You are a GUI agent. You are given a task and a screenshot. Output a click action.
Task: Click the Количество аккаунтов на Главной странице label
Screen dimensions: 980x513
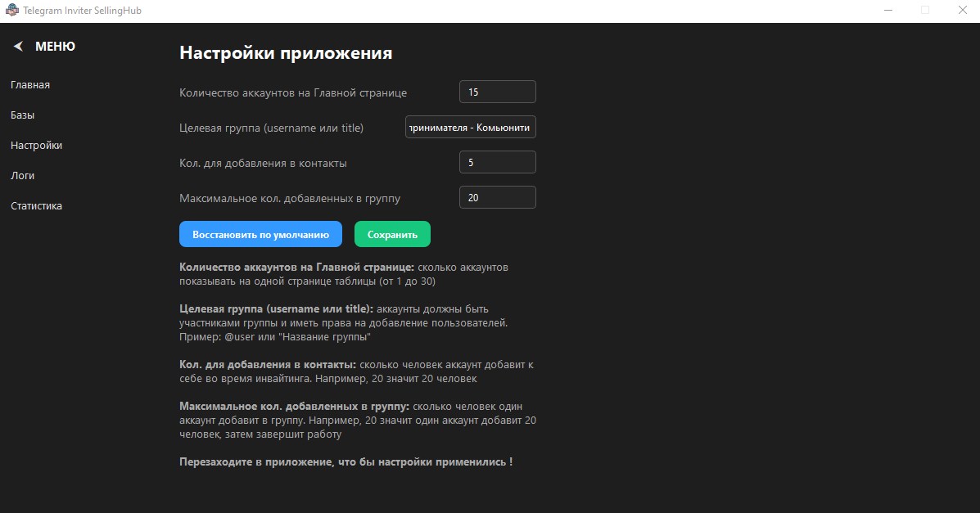[293, 92]
